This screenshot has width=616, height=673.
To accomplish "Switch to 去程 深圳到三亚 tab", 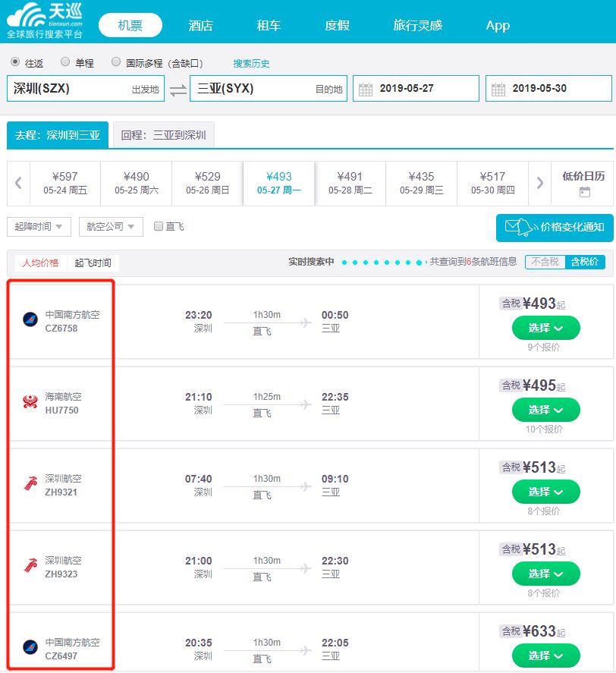I will 58,135.
